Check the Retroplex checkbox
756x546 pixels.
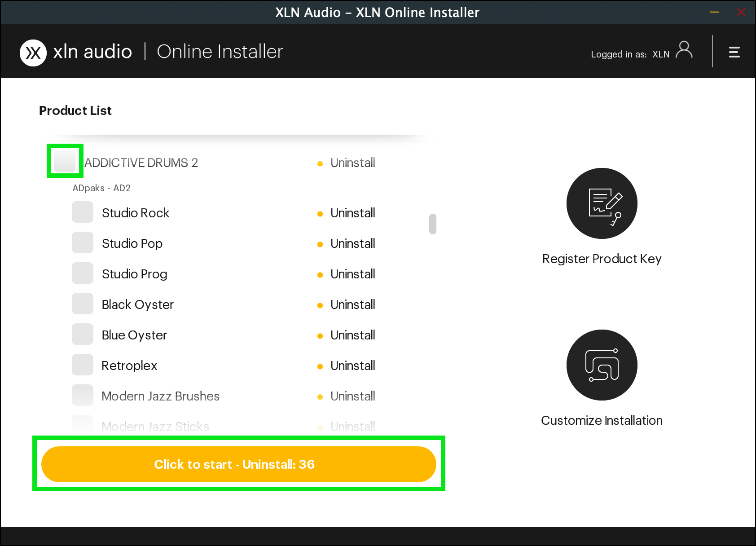(x=83, y=365)
